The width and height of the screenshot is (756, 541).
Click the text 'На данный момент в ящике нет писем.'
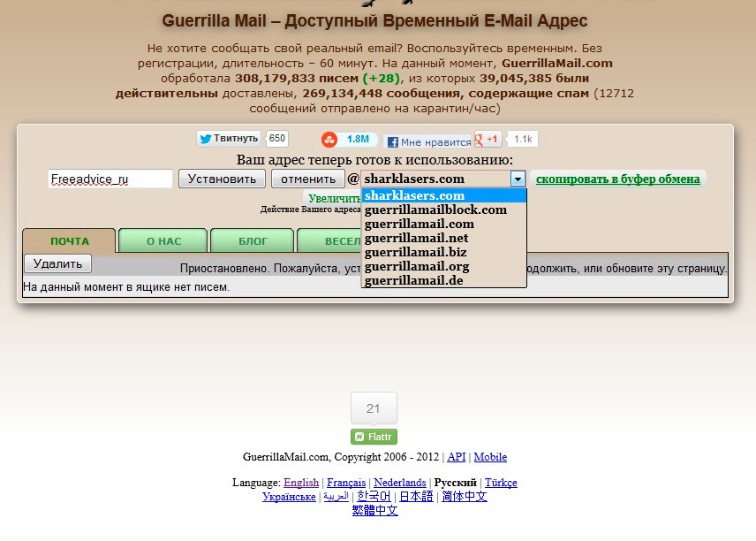pos(126,286)
